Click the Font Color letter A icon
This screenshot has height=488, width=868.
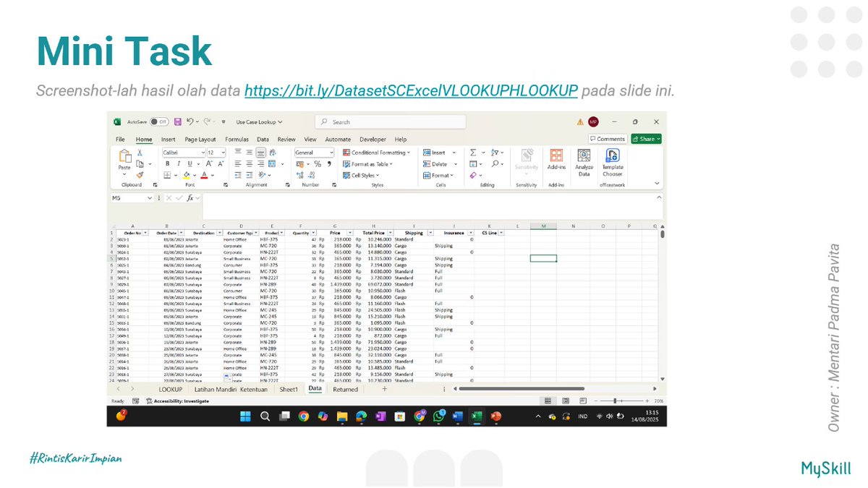point(204,175)
